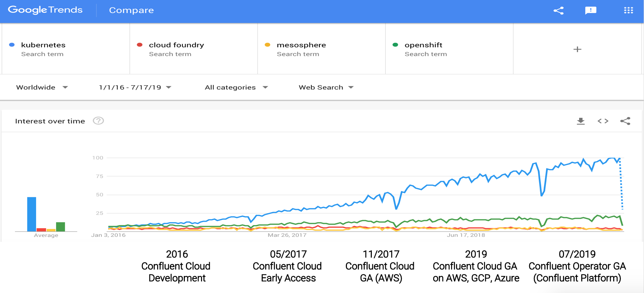Expand the Web Search type dropdown

(x=326, y=87)
